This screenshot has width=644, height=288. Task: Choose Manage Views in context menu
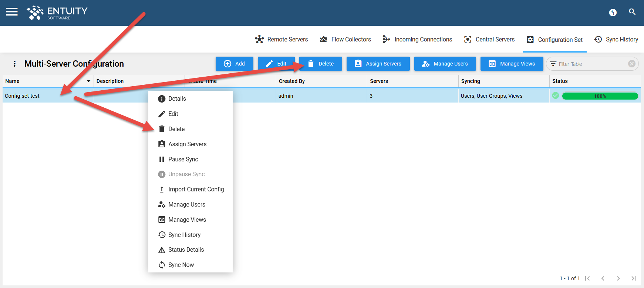190,220
